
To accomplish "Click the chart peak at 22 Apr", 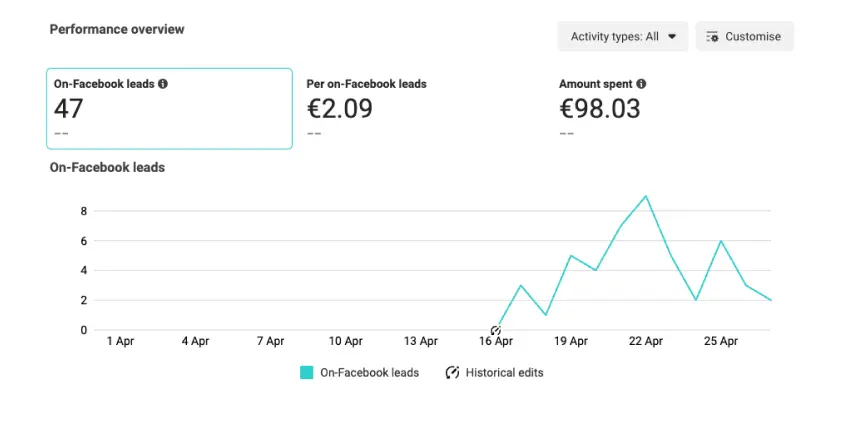I will (647, 196).
